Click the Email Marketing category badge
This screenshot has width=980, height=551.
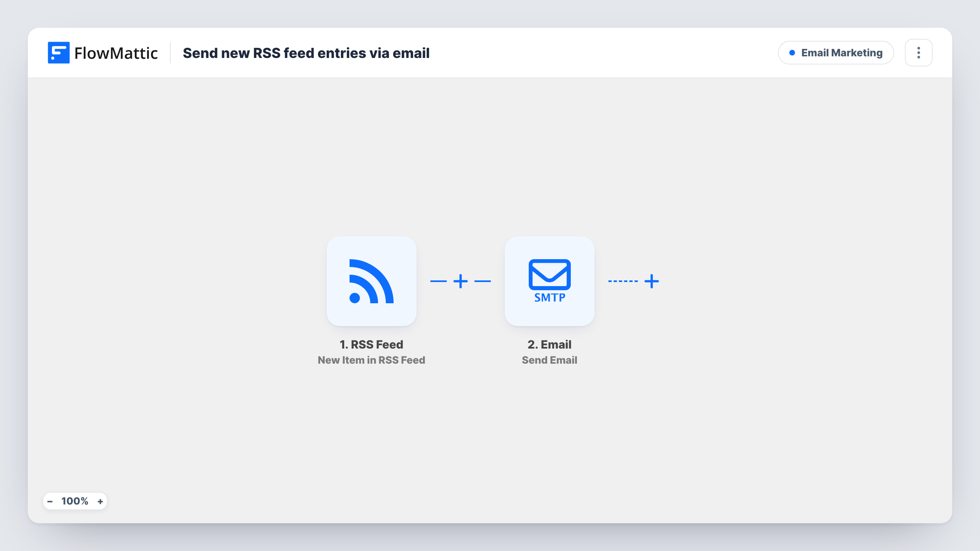(836, 53)
